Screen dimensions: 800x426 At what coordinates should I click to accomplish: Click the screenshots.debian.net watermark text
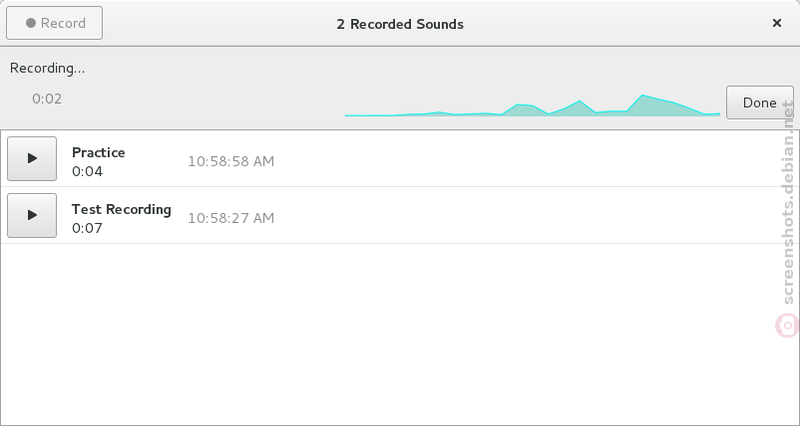click(788, 203)
